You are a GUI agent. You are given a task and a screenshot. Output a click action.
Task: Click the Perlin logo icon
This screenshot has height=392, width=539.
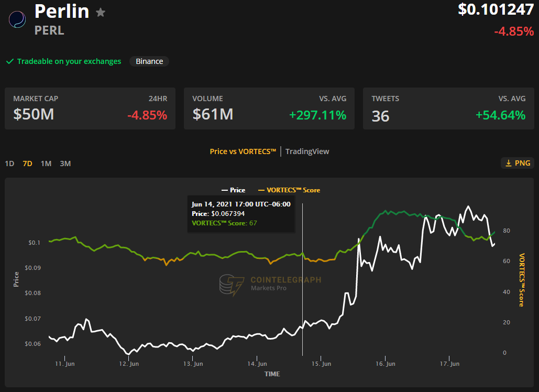(17, 19)
